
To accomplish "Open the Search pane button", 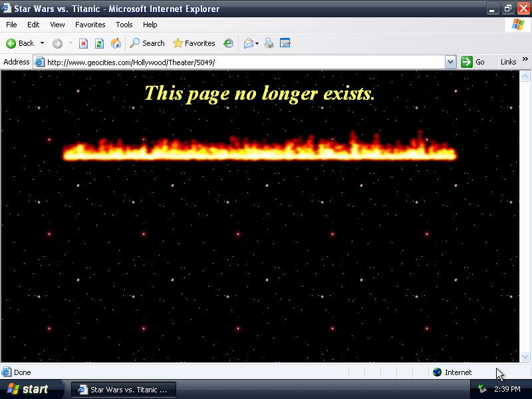I will click(x=147, y=43).
